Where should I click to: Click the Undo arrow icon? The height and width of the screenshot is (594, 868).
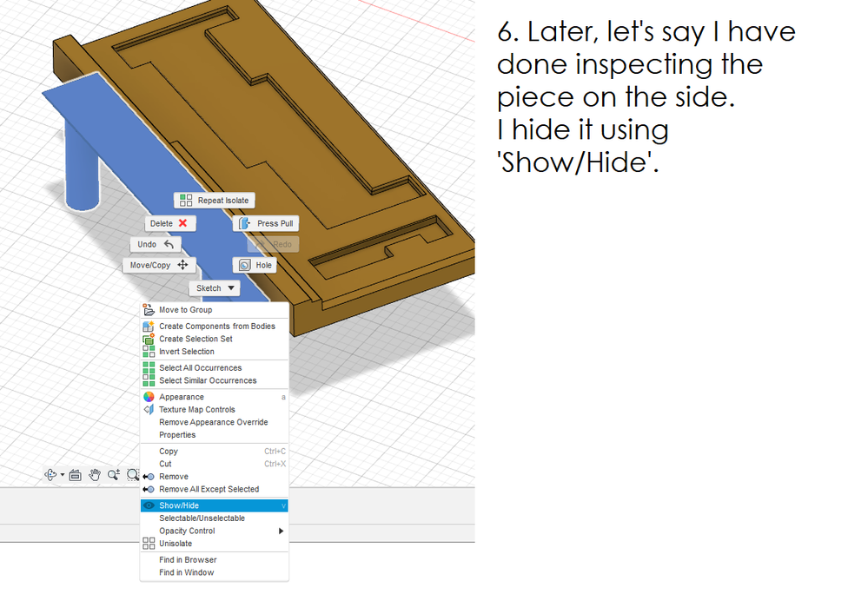[x=169, y=244]
